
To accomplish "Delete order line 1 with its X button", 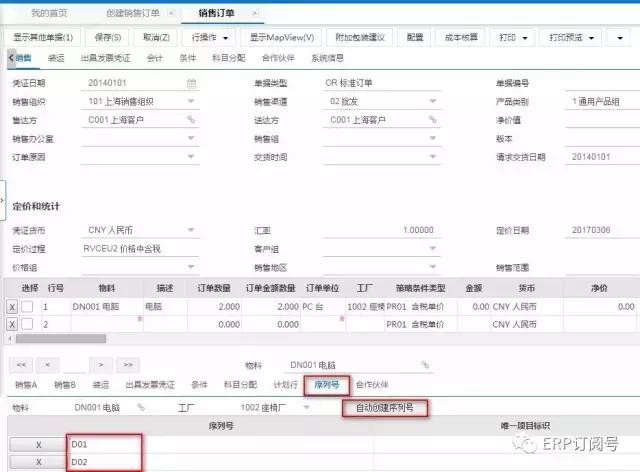I will coord(12,307).
